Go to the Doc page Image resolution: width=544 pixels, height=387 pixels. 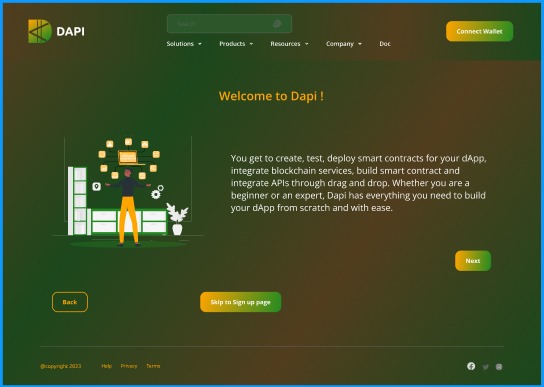tap(385, 44)
